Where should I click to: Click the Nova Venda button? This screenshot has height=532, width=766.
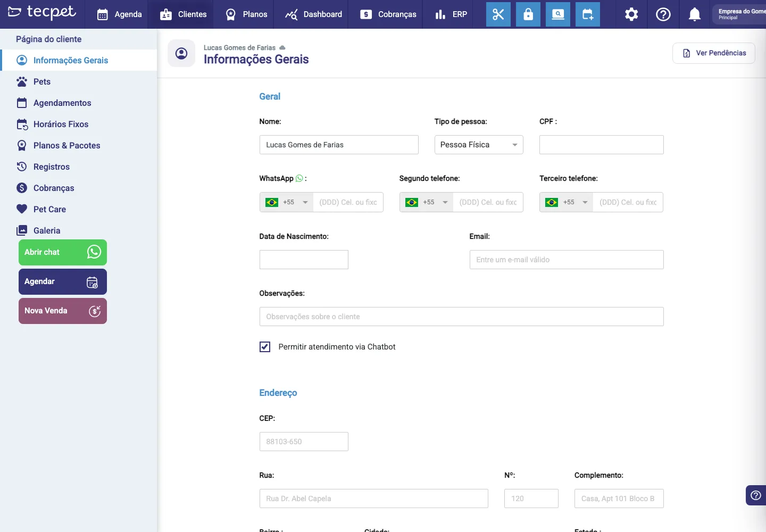[63, 311]
